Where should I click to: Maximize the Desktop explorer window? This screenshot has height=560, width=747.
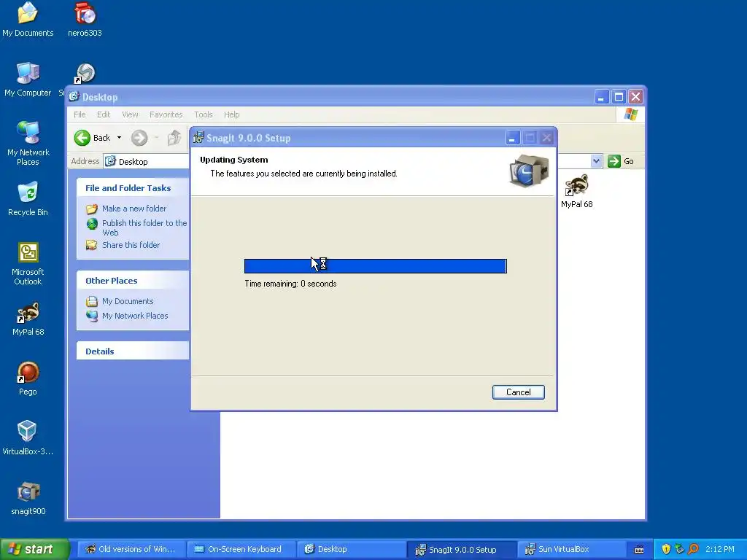[619, 97]
